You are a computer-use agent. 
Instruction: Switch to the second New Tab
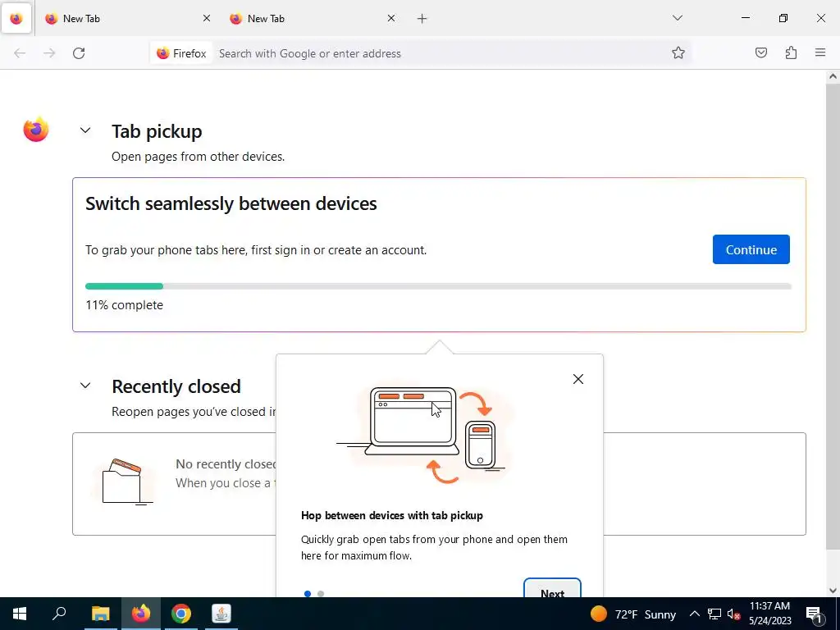[x=313, y=18]
